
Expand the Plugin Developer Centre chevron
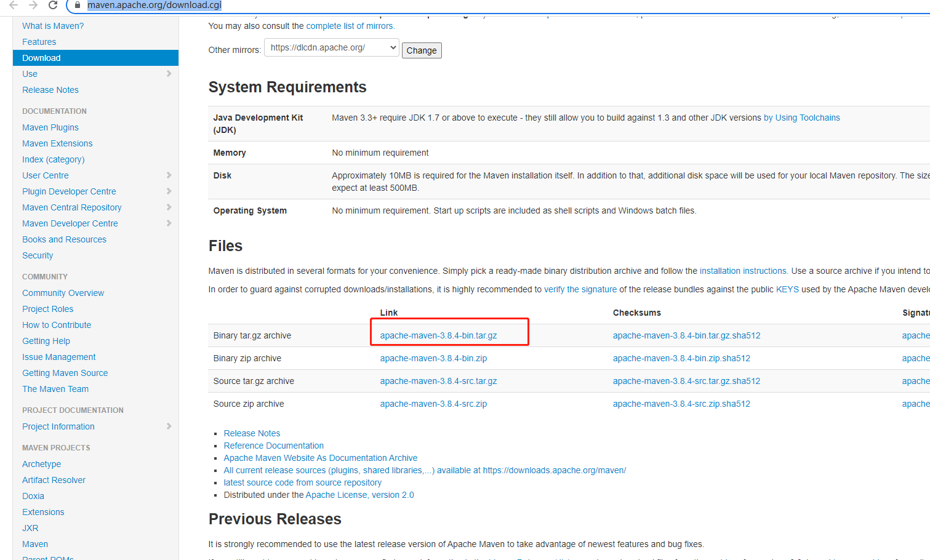169,191
